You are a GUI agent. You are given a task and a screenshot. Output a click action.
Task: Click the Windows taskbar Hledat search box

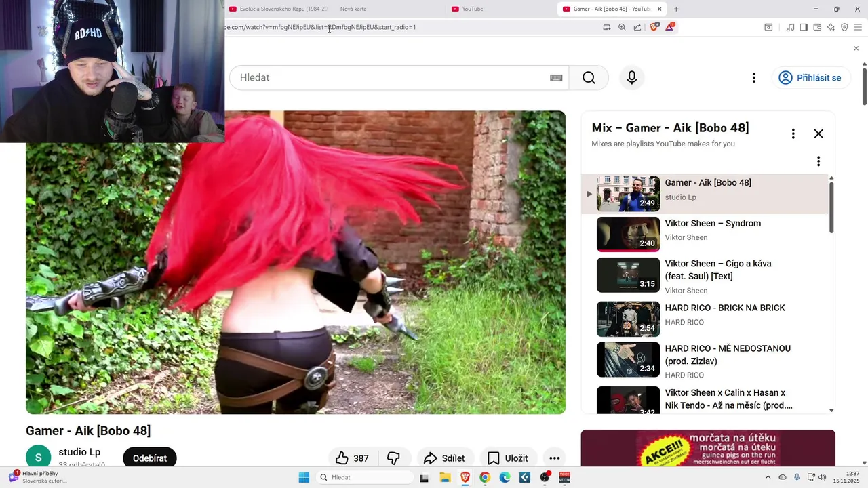click(365, 477)
